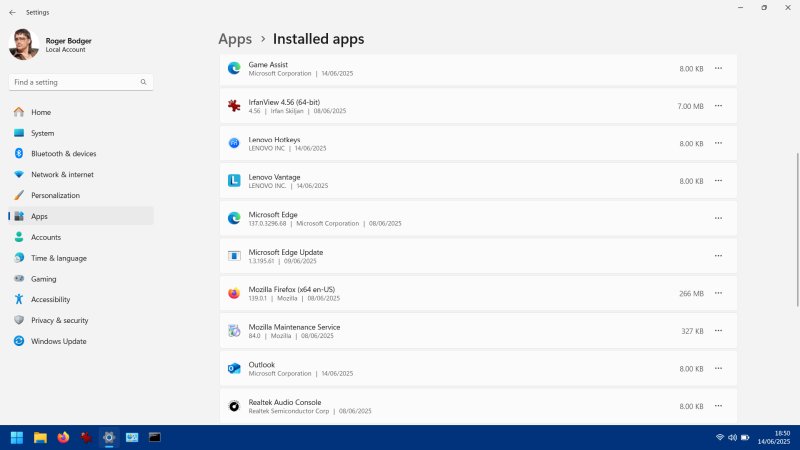Click the volume icon in the system tray
The width and height of the screenshot is (800, 450).
(x=732, y=437)
